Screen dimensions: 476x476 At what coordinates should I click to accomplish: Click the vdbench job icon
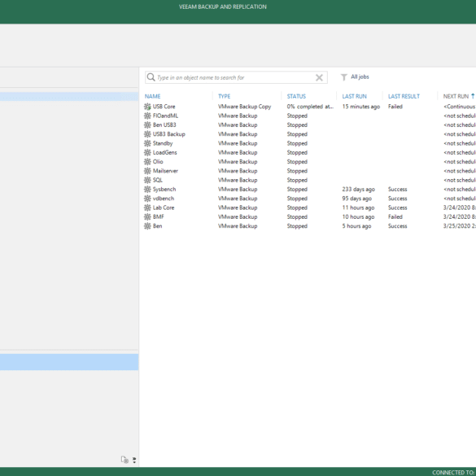147,199
